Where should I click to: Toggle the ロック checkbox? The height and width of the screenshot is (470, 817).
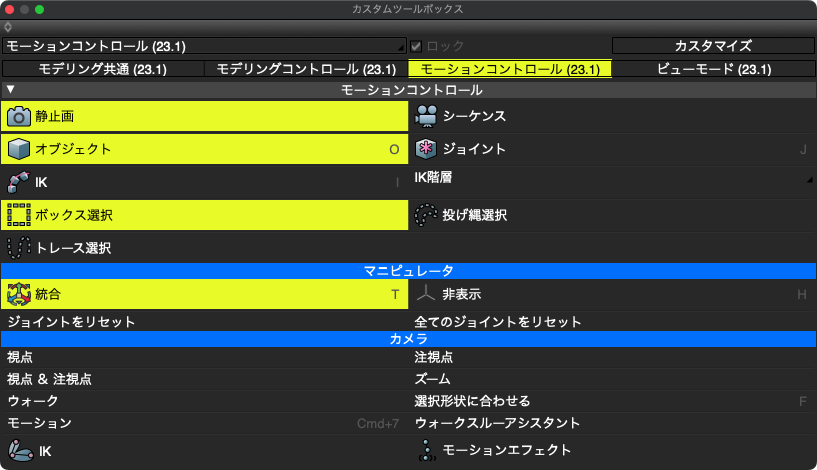[x=416, y=46]
